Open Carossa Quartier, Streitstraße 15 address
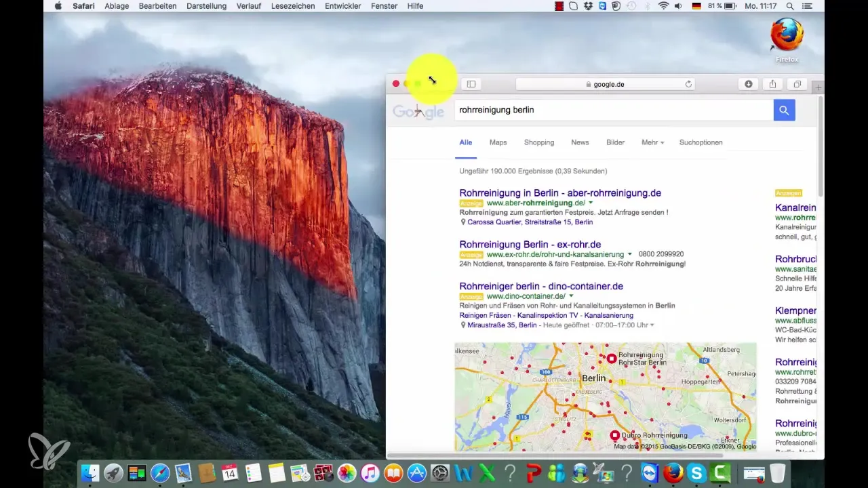 530,222
